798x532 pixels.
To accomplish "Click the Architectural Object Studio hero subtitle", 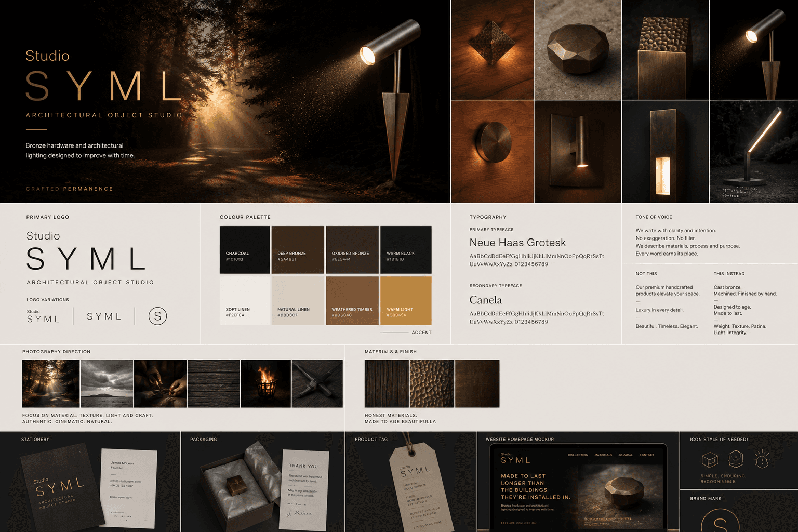I will [104, 115].
